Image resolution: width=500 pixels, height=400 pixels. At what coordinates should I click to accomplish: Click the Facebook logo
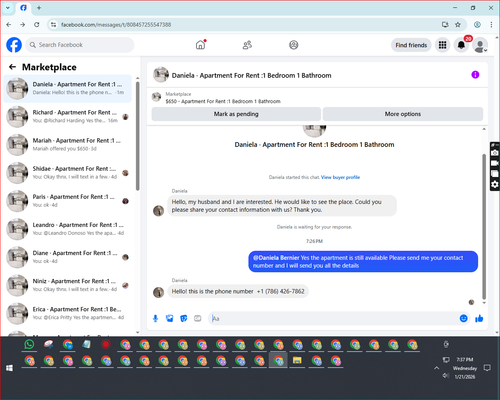(x=14, y=45)
